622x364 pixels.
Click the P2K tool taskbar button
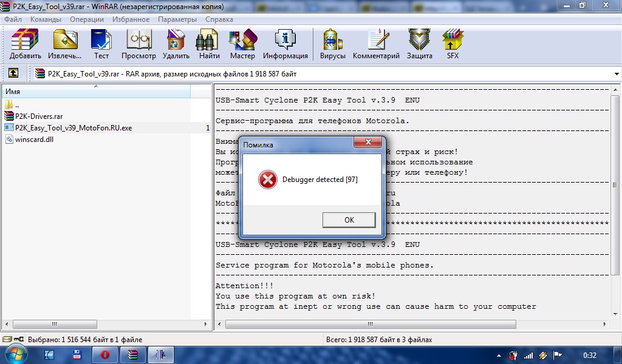point(160,355)
